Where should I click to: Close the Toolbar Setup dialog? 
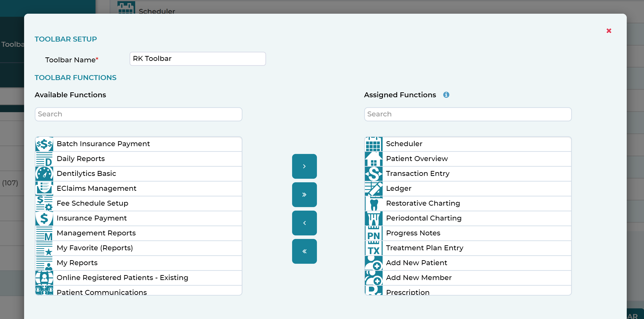(609, 31)
